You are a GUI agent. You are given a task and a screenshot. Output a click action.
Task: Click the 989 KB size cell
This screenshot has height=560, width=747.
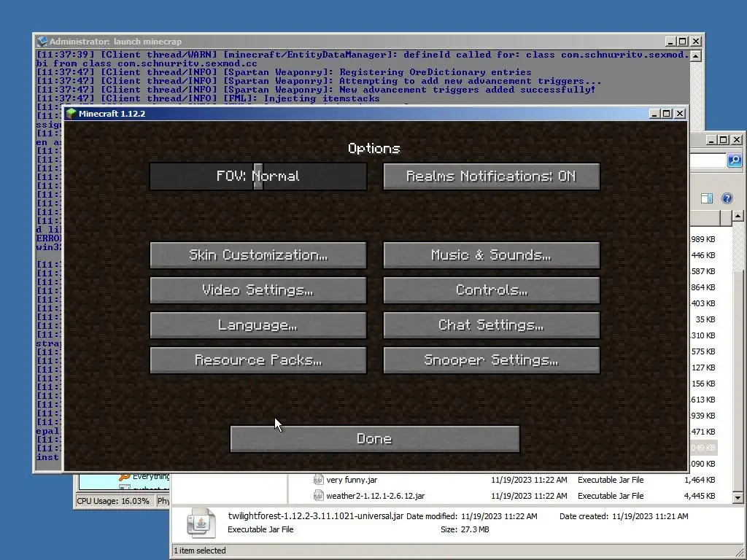(x=703, y=239)
